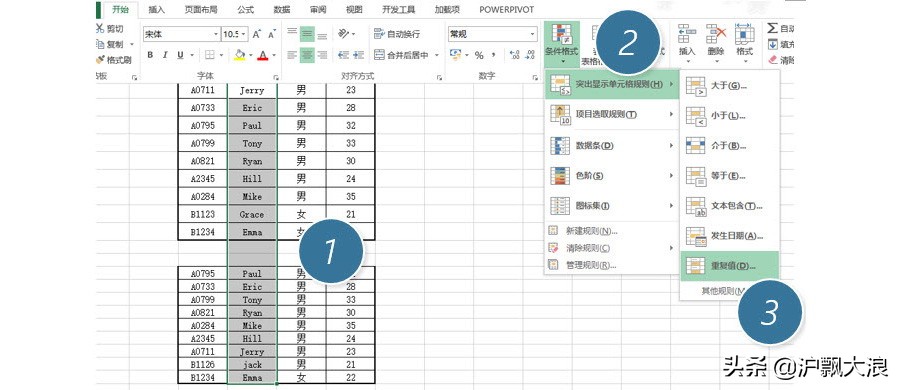900x390 pixels.
Task: Toggle Bold formatting
Action: (x=150, y=55)
